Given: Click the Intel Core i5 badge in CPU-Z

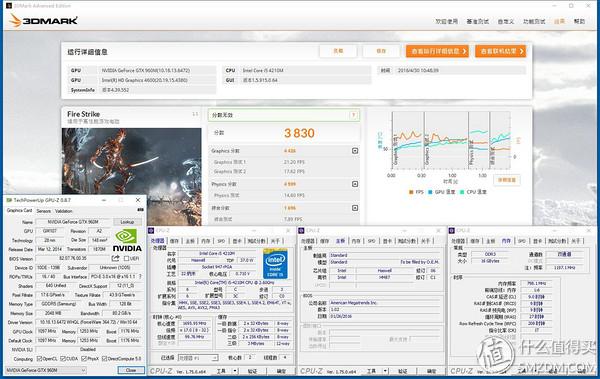Looking at the screenshot, I should pyautogui.click(x=275, y=264).
